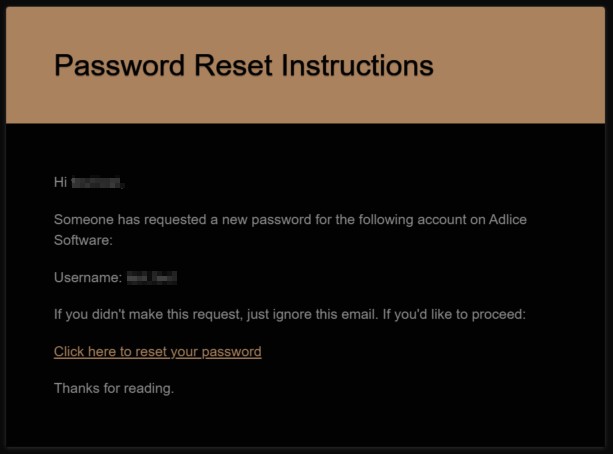Click the "Someone has requested" sentence start

pyautogui.click(x=121, y=220)
